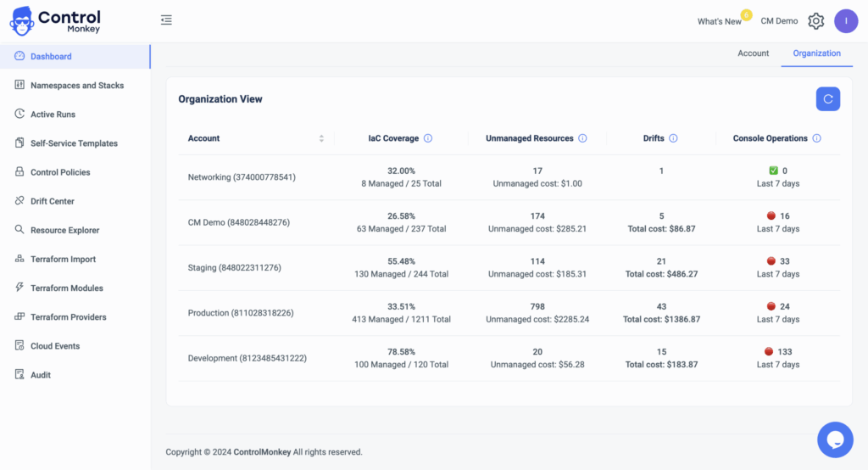Image resolution: width=868 pixels, height=470 pixels.
Task: Click the Terraform Import icon
Action: tap(19, 258)
